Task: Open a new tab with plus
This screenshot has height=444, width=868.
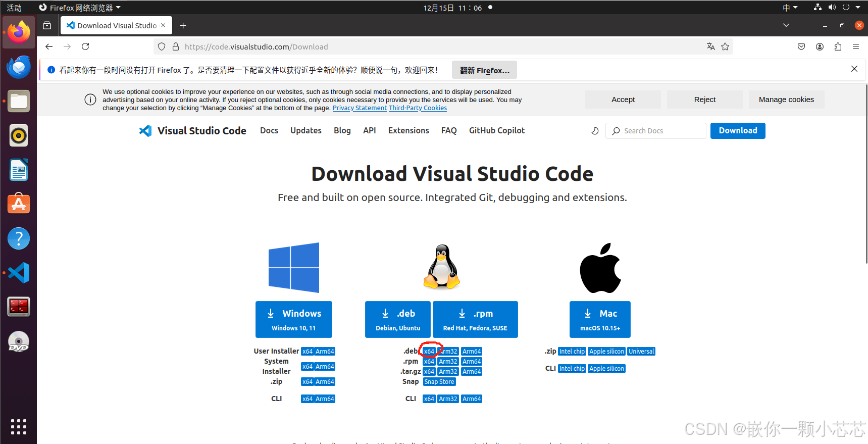Action: (x=183, y=25)
